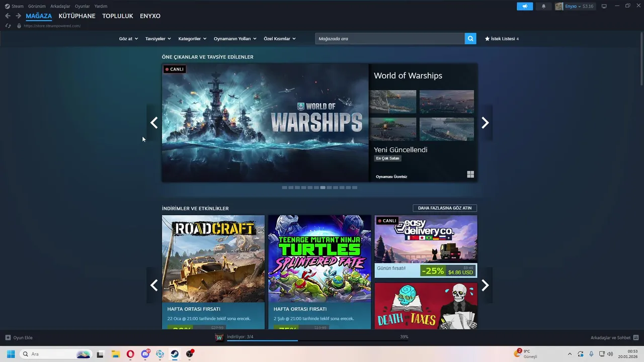Open the RoadCraft deal card
Screen dimensions: 644x362
213,272
